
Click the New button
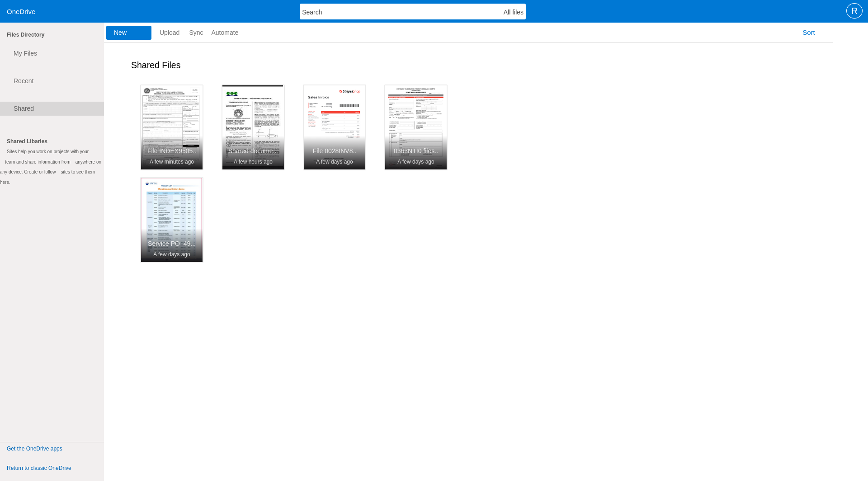[129, 33]
